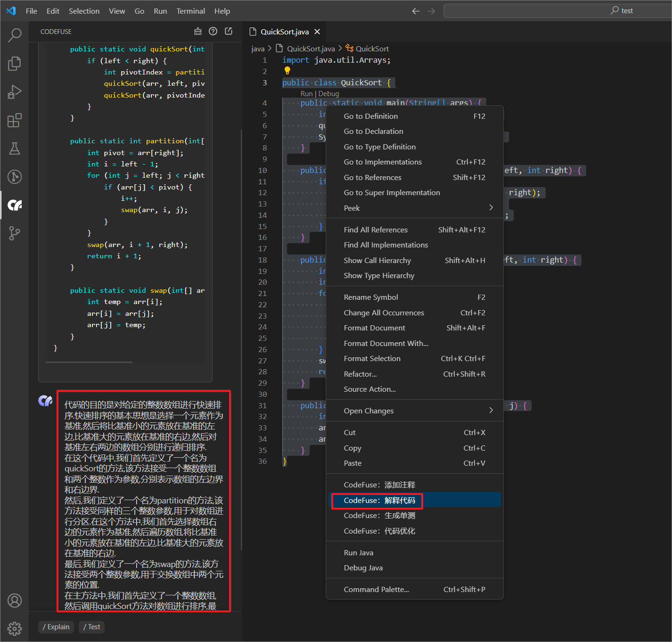
Task: Choose Format Document With...
Action: (415, 343)
